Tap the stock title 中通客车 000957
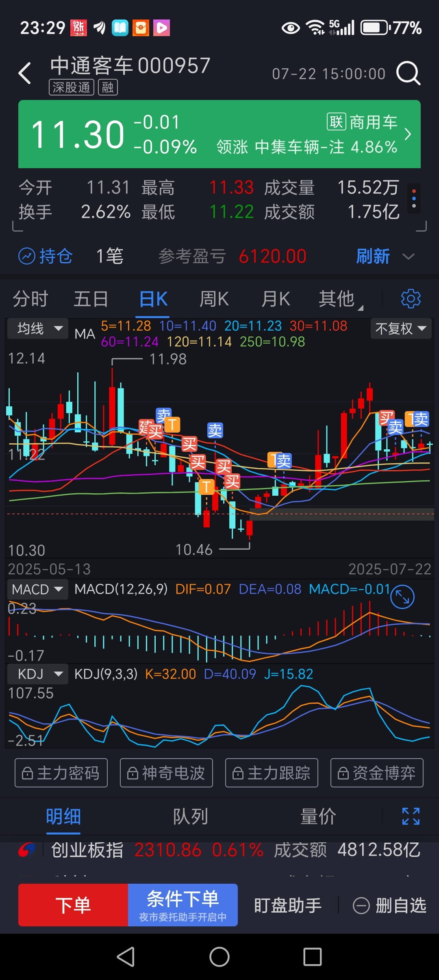439x980 pixels. (x=130, y=65)
